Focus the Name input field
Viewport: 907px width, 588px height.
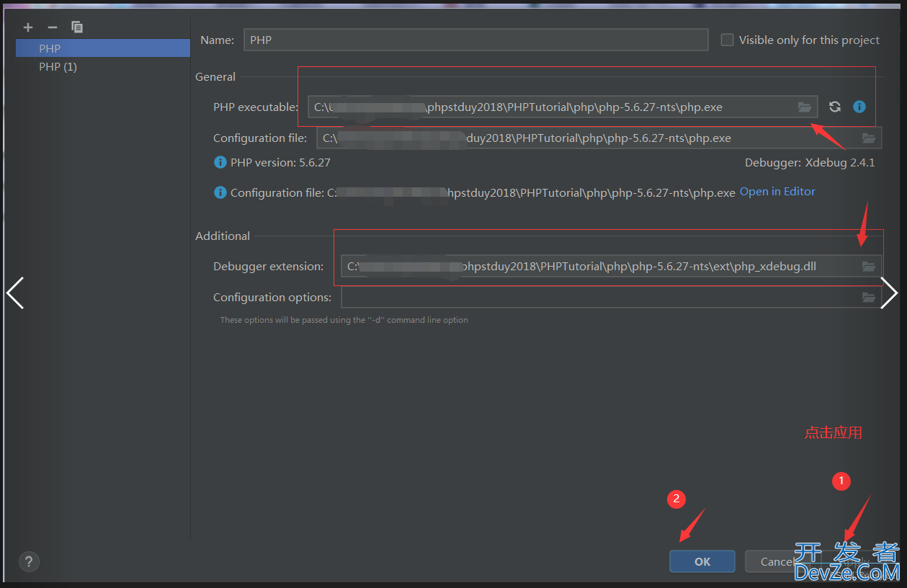pos(475,40)
